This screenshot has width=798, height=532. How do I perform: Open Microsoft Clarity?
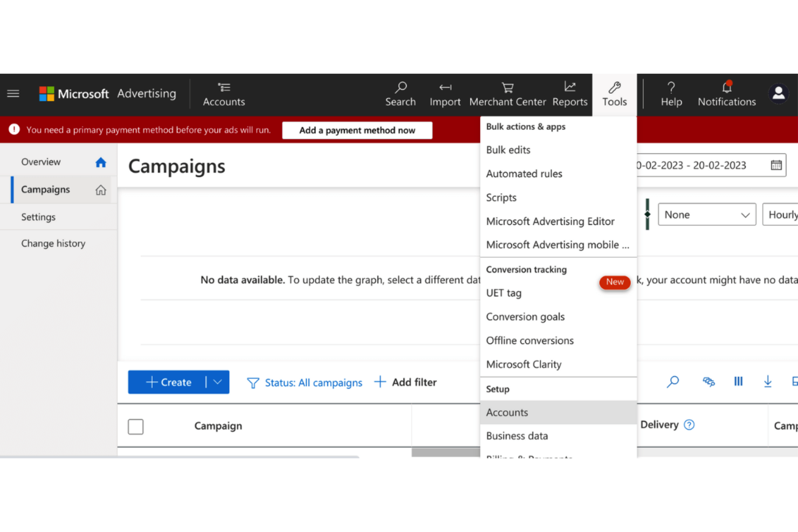point(558,364)
